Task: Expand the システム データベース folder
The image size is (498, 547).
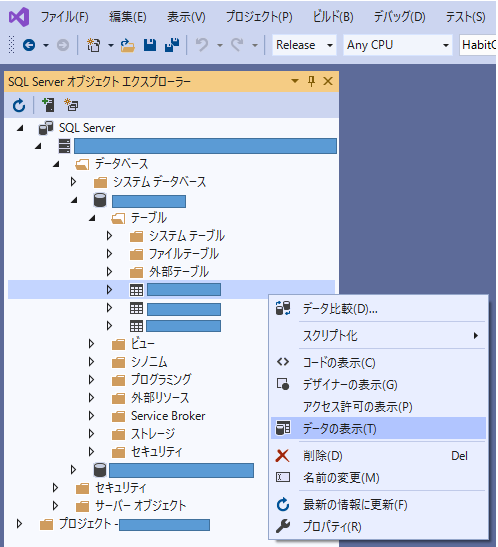Action: point(73,182)
